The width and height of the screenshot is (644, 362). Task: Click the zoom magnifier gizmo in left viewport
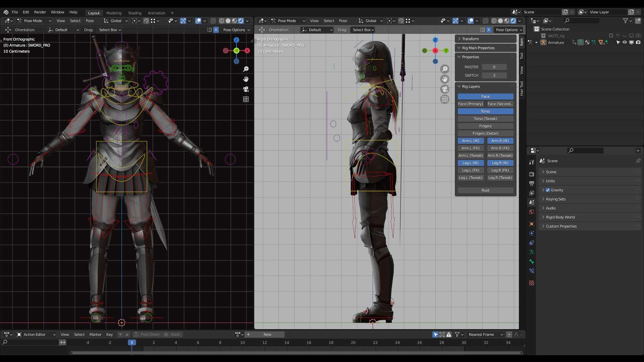pyautogui.click(x=246, y=69)
